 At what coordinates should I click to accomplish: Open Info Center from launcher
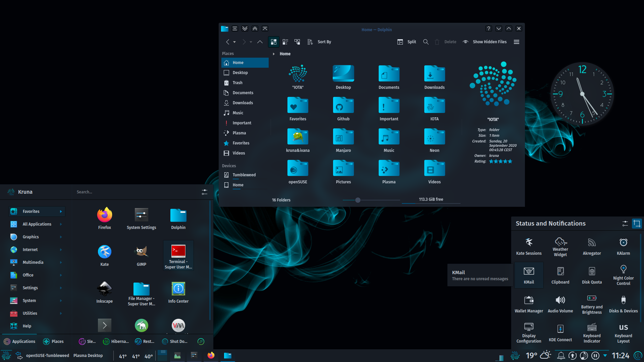pos(178,292)
